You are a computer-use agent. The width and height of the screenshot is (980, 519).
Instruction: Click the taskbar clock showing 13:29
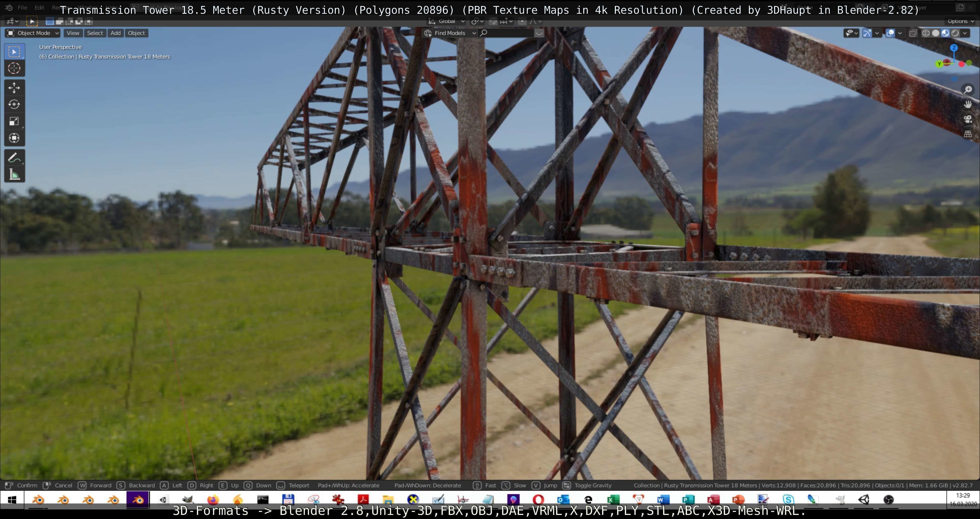click(x=963, y=495)
